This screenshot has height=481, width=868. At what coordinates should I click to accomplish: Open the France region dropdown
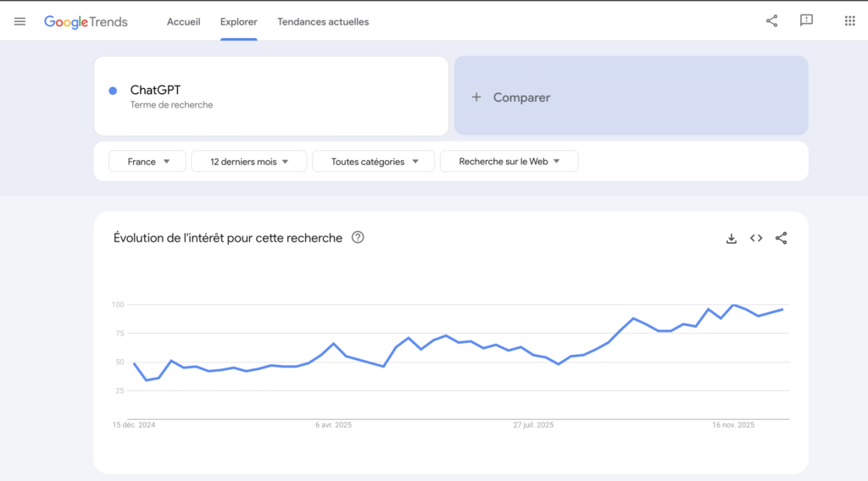coord(147,162)
